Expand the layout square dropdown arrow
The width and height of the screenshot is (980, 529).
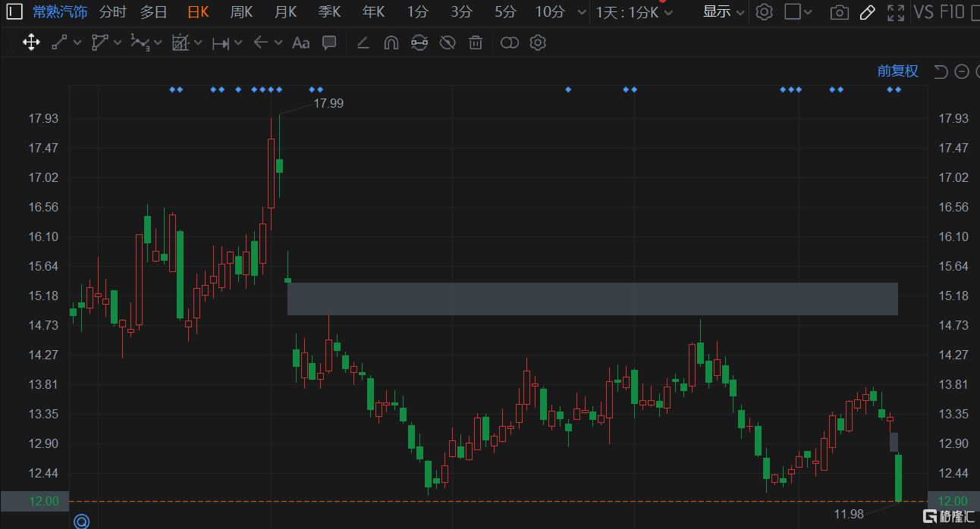(808, 12)
